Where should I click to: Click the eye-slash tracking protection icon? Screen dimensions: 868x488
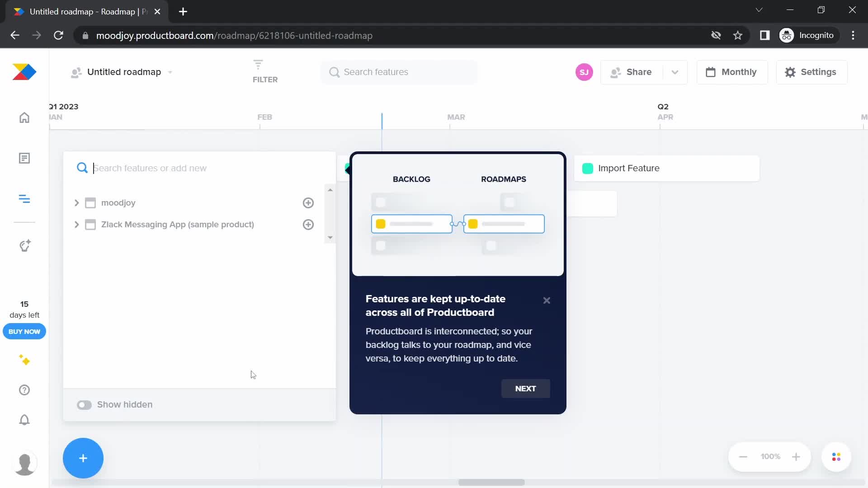(716, 35)
